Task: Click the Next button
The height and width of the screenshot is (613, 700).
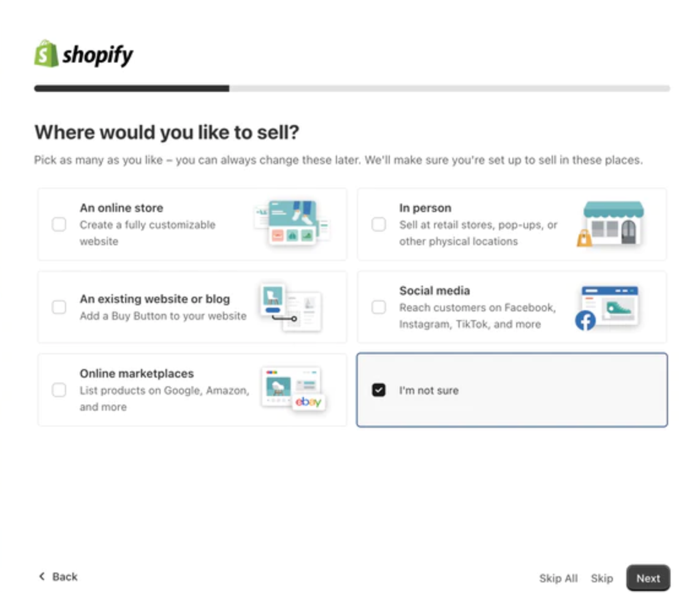Action: (648, 578)
